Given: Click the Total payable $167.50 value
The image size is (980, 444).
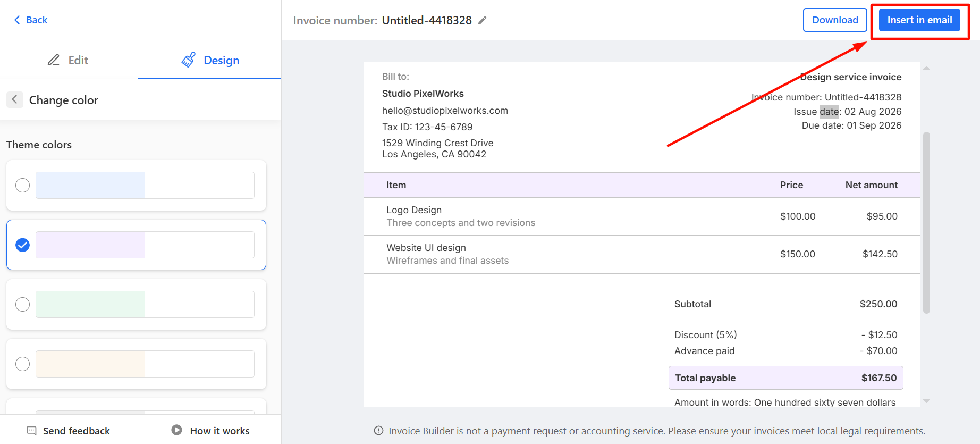Looking at the screenshot, I should pyautogui.click(x=879, y=378).
